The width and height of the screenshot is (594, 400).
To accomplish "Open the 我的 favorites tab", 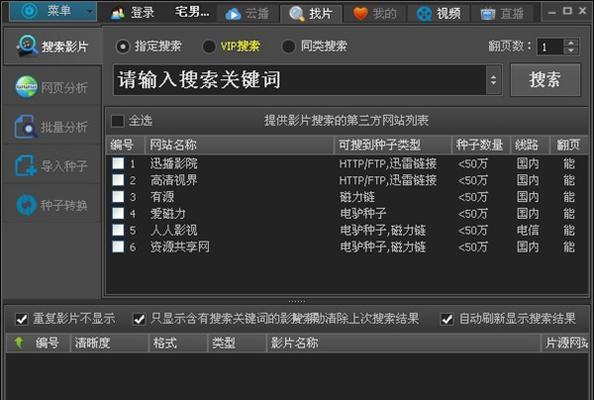I will coord(375,14).
